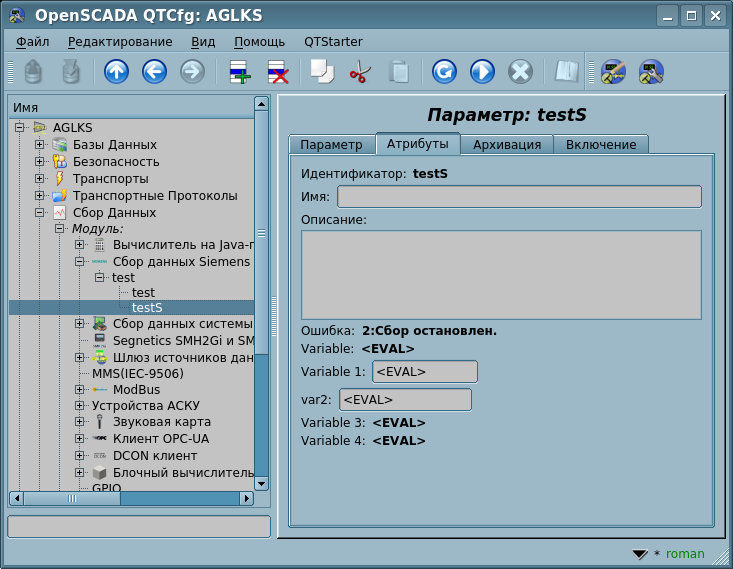This screenshot has height=569, width=733.
Task: Switch to the Архивация tab
Action: pyautogui.click(x=507, y=144)
